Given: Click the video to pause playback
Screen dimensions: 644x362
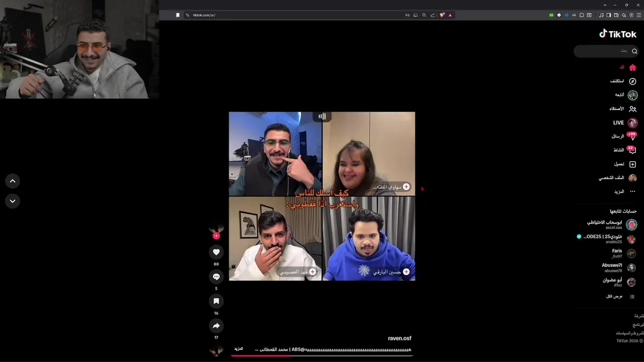Looking at the screenshot, I should (x=322, y=196).
